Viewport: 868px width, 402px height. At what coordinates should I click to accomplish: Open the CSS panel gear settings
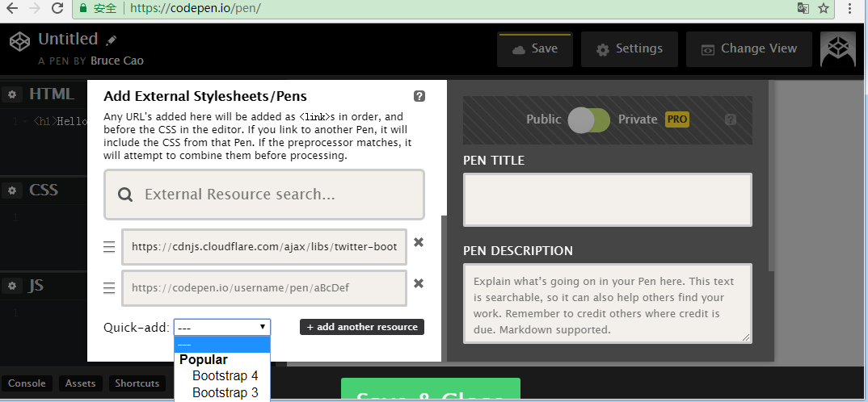coord(11,191)
